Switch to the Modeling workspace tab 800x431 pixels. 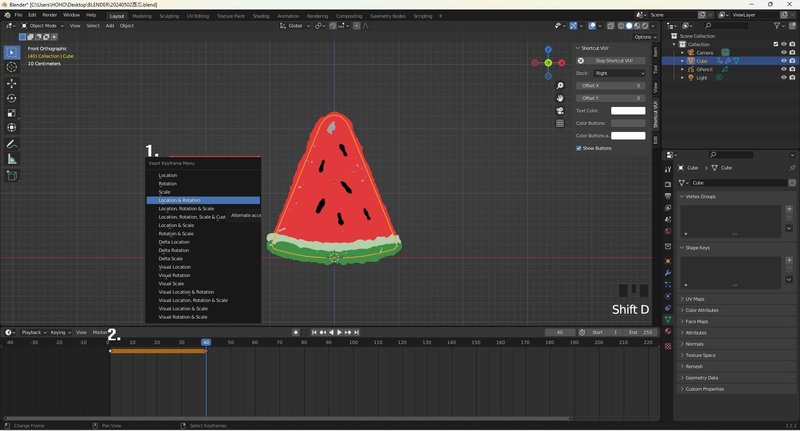(x=142, y=16)
